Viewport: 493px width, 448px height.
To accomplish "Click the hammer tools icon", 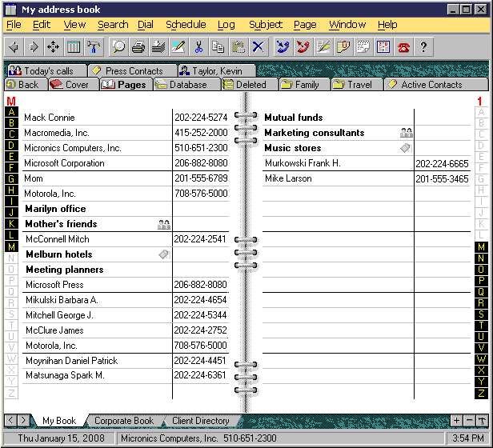I will pyautogui.click(x=94, y=47).
